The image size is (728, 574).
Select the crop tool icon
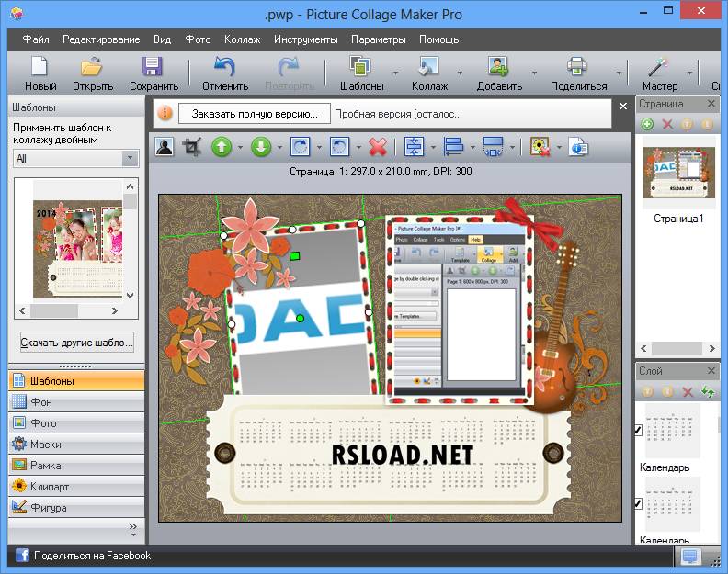pos(192,147)
